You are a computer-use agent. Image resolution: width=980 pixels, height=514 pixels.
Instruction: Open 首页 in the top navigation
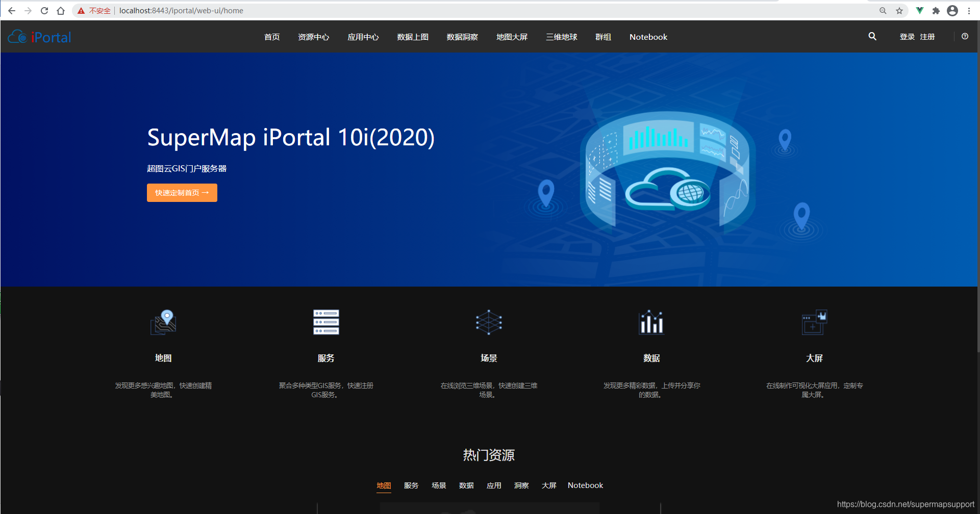pos(272,37)
